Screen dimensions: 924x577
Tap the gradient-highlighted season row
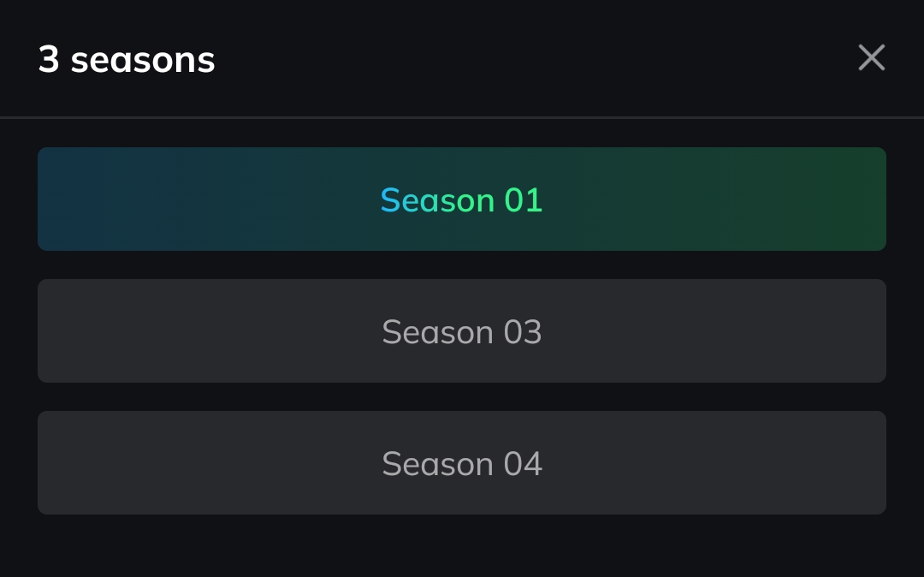click(x=462, y=199)
